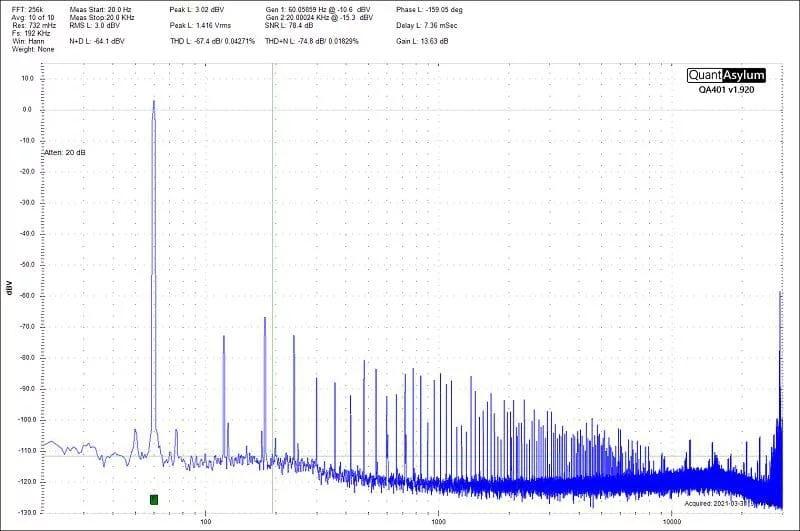This screenshot has width=800, height=531.
Task: Click the green marker square below the 60 Hz peak
Action: [x=154, y=499]
